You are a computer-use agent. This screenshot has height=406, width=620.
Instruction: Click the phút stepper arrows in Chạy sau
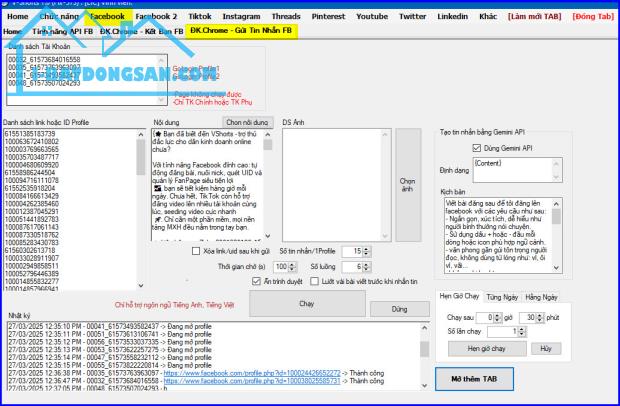pyautogui.click(x=540, y=317)
